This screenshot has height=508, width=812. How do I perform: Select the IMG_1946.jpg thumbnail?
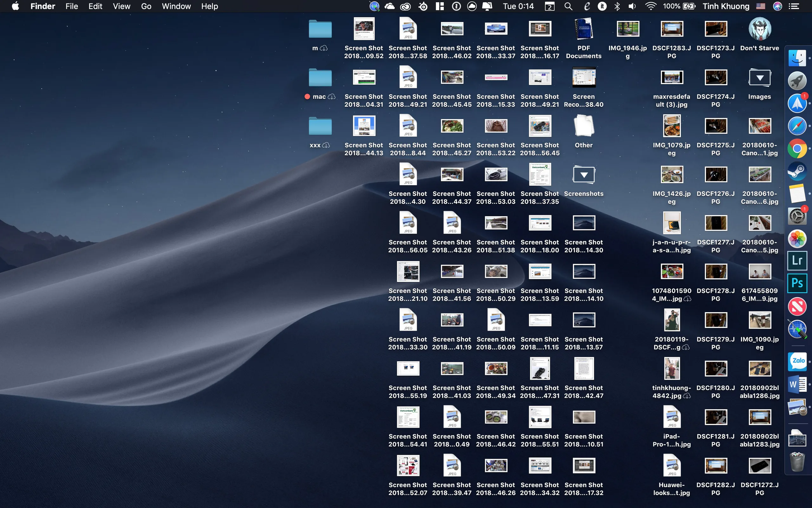click(x=628, y=29)
